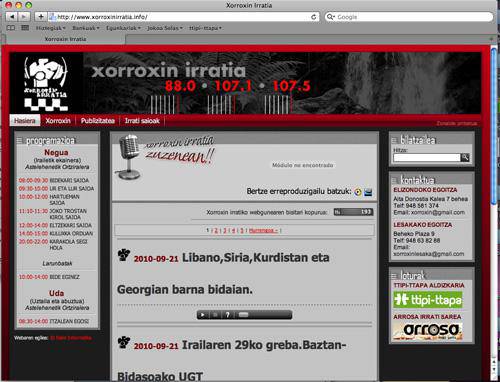This screenshot has width=500, height=382.
Task: Open the Irailaren 29ko greba article title
Action: [x=232, y=361]
